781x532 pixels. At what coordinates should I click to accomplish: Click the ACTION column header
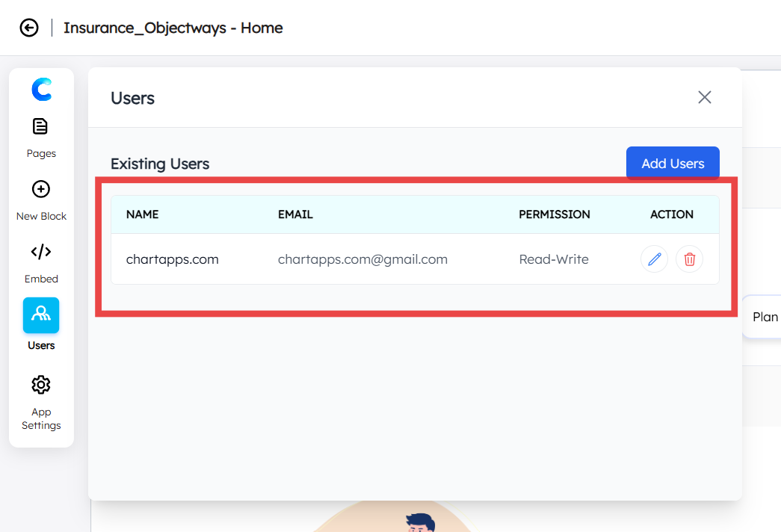[671, 214]
